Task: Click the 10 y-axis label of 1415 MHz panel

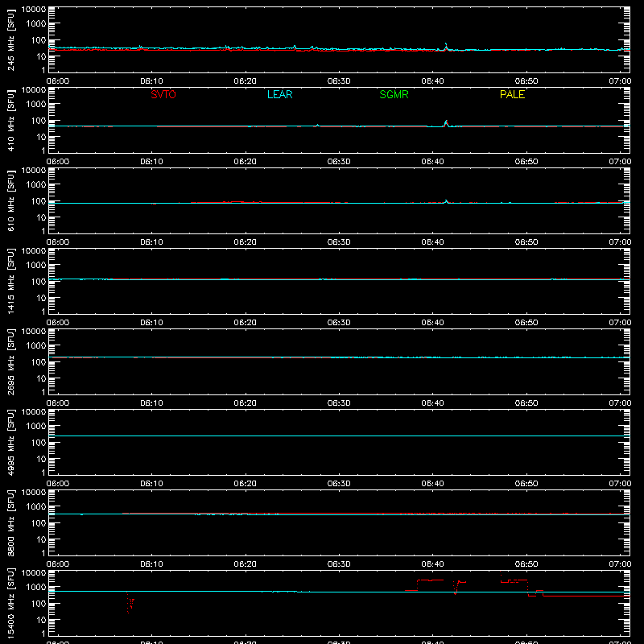Action: pyautogui.click(x=41, y=298)
